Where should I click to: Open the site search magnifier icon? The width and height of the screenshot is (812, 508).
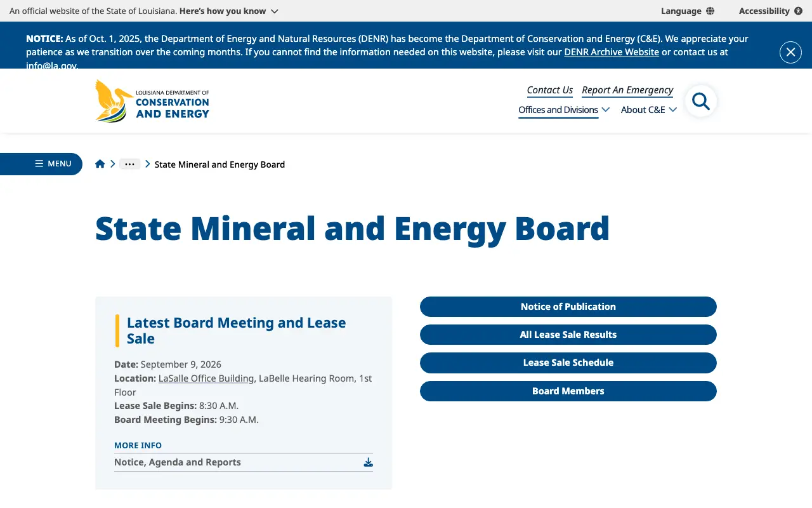point(701,101)
